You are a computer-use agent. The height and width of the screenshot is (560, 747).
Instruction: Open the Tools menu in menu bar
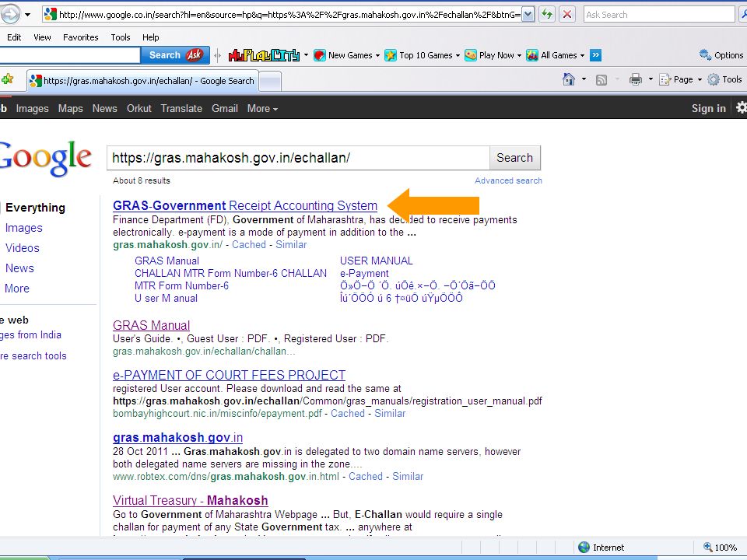[x=120, y=37]
